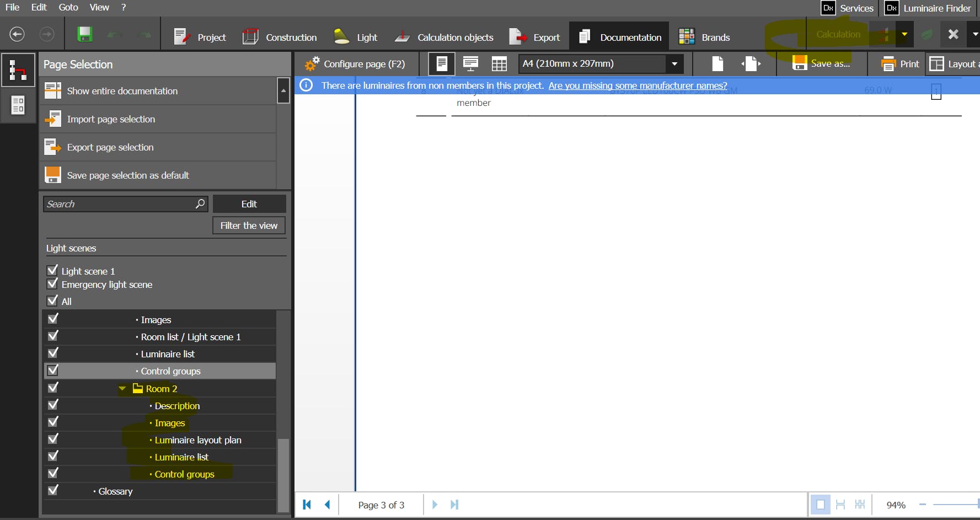The width and height of the screenshot is (980, 520).
Task: Uncheck the highlighted Control groups row checkbox
Action: [53, 370]
